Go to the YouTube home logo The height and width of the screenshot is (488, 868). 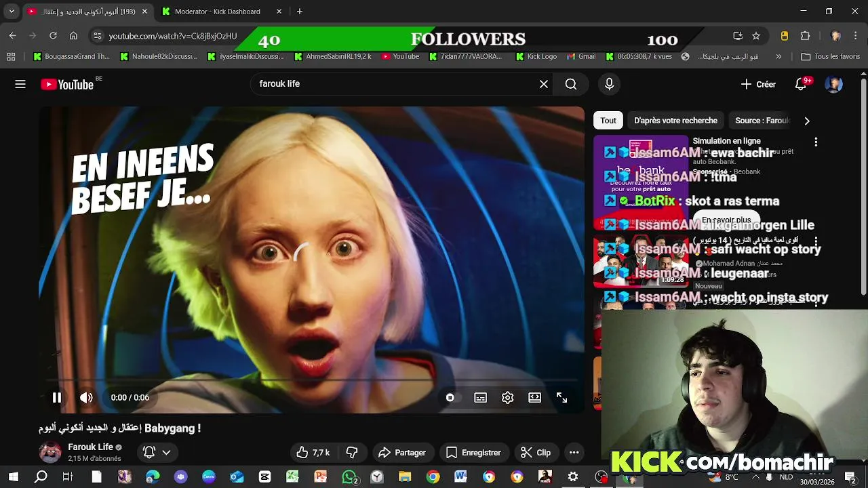66,84
